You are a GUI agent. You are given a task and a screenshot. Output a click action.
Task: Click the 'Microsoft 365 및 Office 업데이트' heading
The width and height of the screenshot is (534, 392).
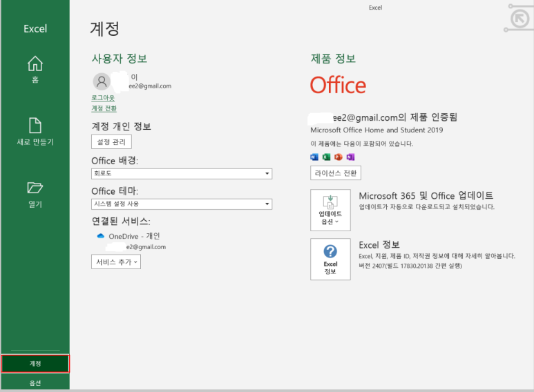coord(426,196)
